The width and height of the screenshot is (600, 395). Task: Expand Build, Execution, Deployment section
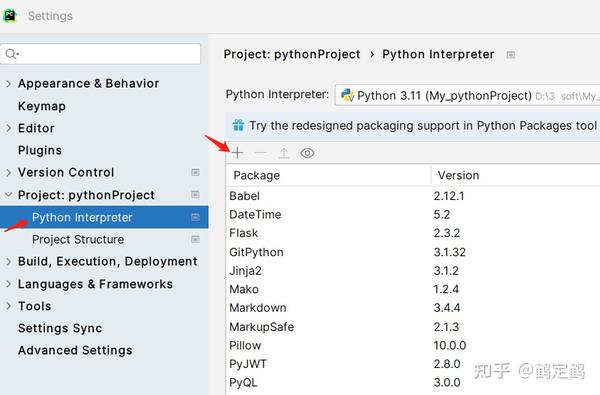tap(8, 261)
